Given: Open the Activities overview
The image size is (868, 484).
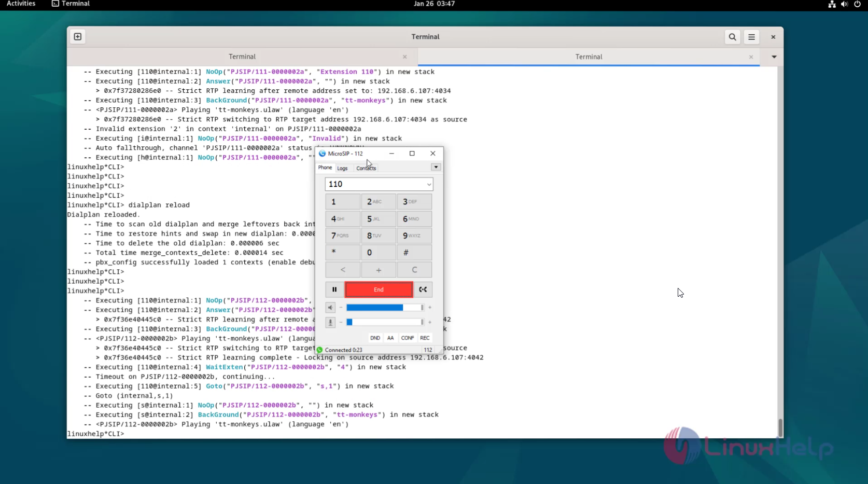Looking at the screenshot, I should coord(21,4).
